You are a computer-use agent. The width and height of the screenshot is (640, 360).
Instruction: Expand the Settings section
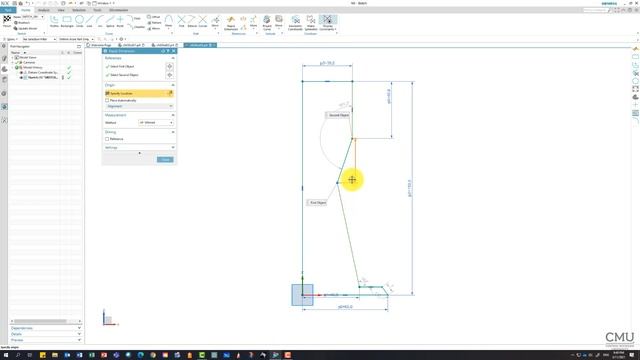tap(173, 147)
